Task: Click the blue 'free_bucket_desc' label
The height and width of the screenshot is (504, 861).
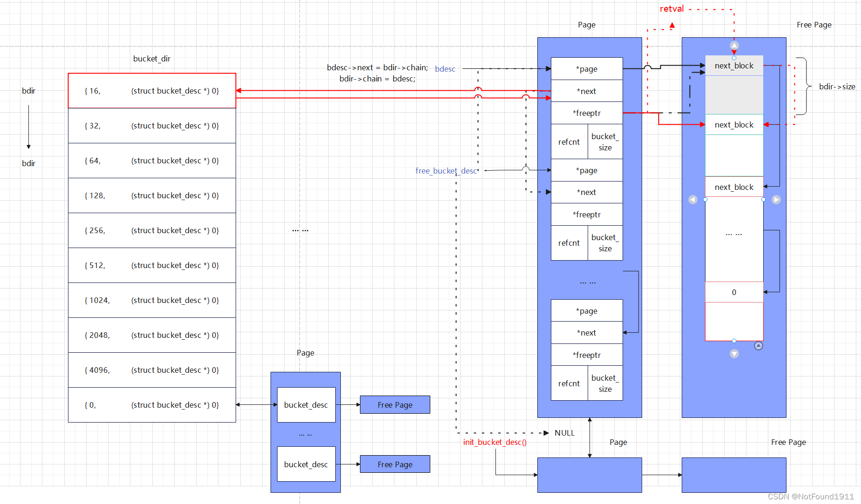Action: [446, 171]
